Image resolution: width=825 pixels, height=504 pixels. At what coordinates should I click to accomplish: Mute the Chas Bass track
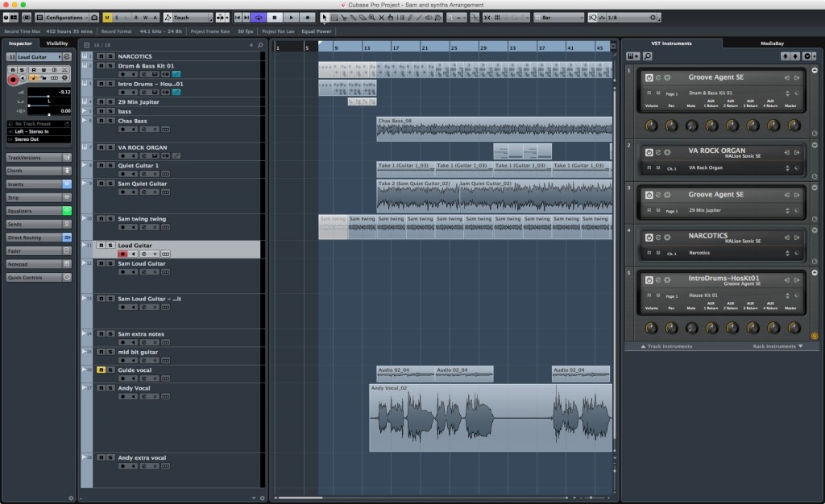(x=101, y=121)
